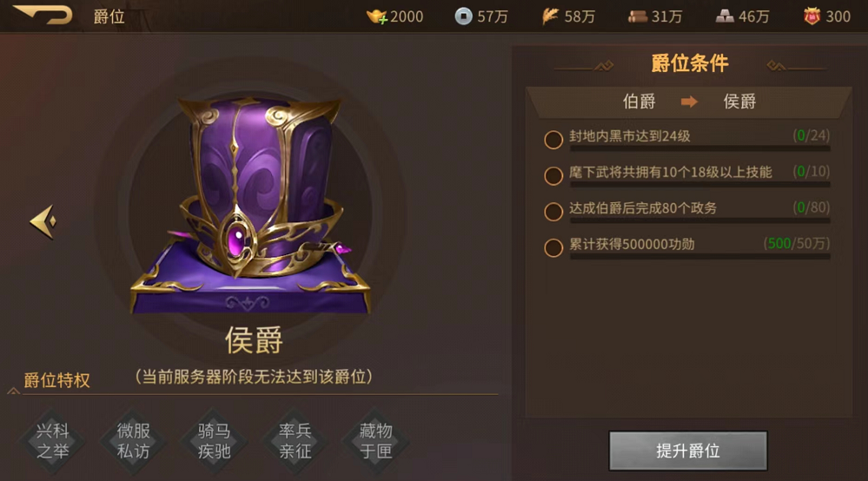
Task: Click the circle beside 达成伯爵后完成80个政务
Action: 553,212
